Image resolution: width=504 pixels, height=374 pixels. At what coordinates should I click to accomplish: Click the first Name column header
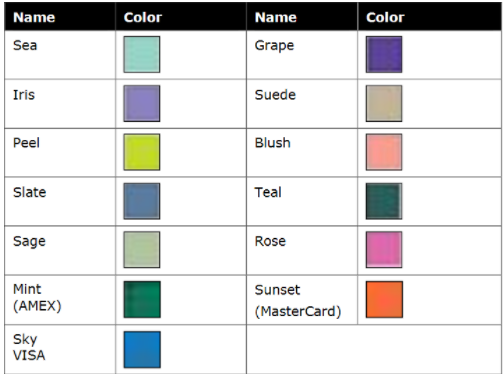point(34,17)
